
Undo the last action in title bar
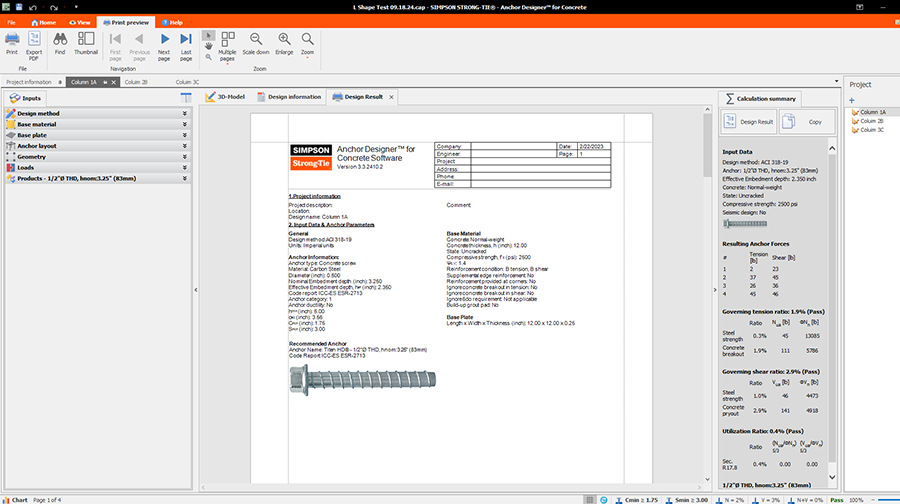[33, 7]
